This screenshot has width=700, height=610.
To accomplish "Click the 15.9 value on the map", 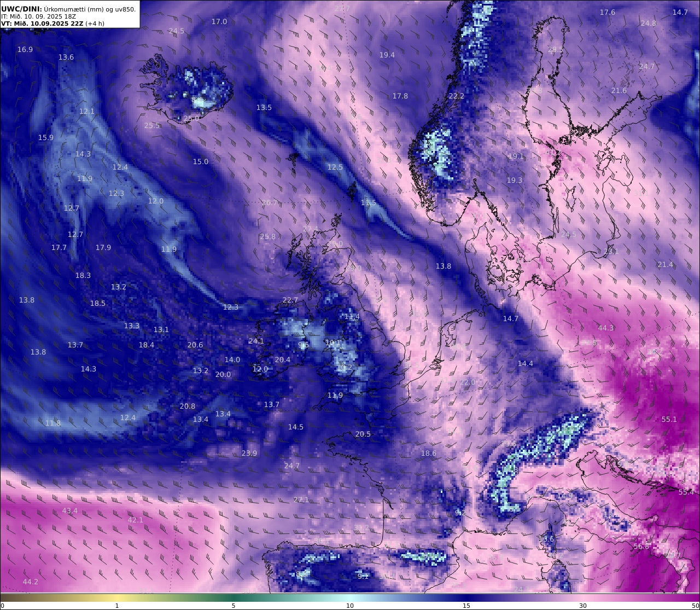I will point(46,138).
